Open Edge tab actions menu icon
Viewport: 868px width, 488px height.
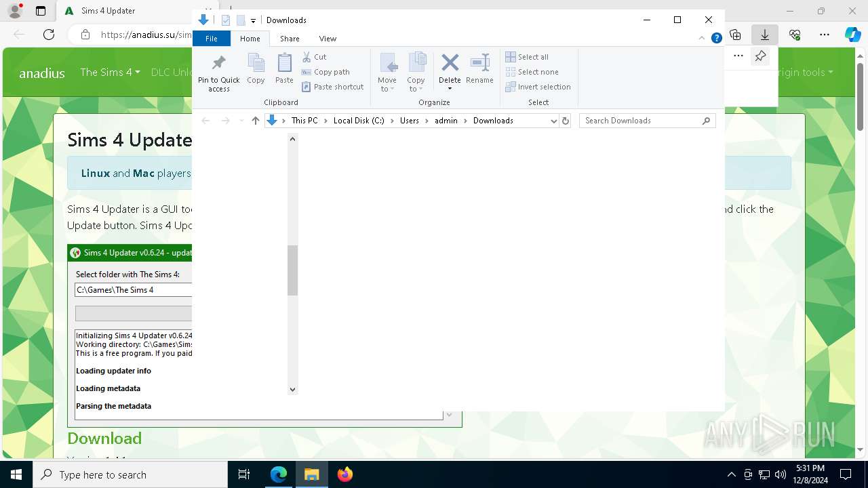41,11
